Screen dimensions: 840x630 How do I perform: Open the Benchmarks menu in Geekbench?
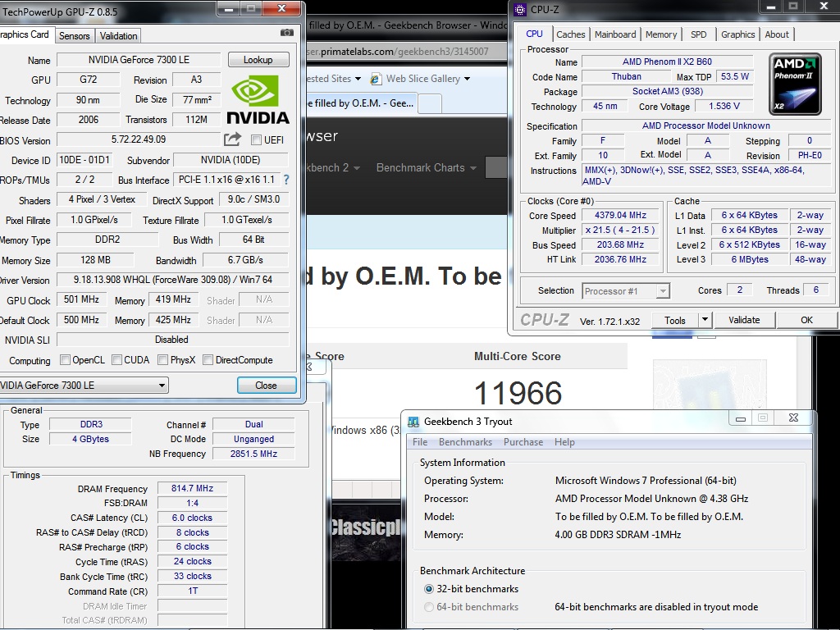[465, 442]
